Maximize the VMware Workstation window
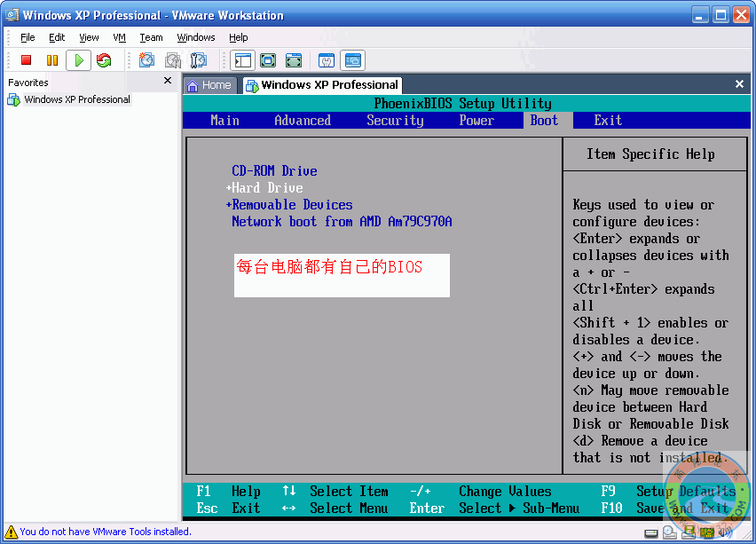Screen dimensions: 756x544 pos(721,15)
